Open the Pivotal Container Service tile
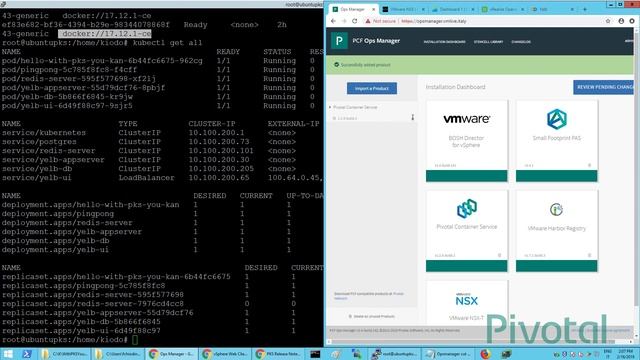 click(467, 231)
